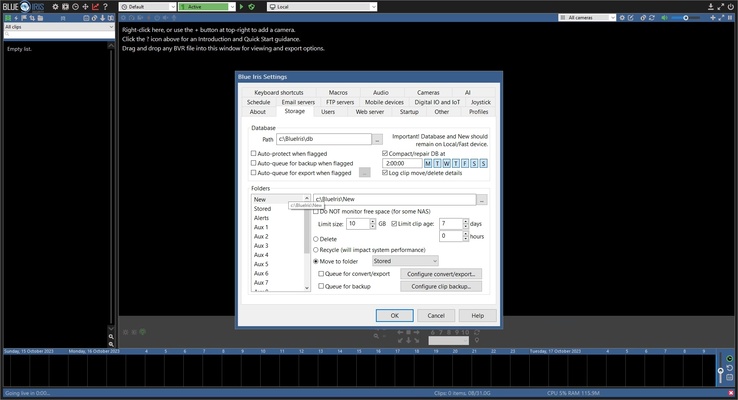
Task: Check Queue for convert/export box
Action: 321,273
